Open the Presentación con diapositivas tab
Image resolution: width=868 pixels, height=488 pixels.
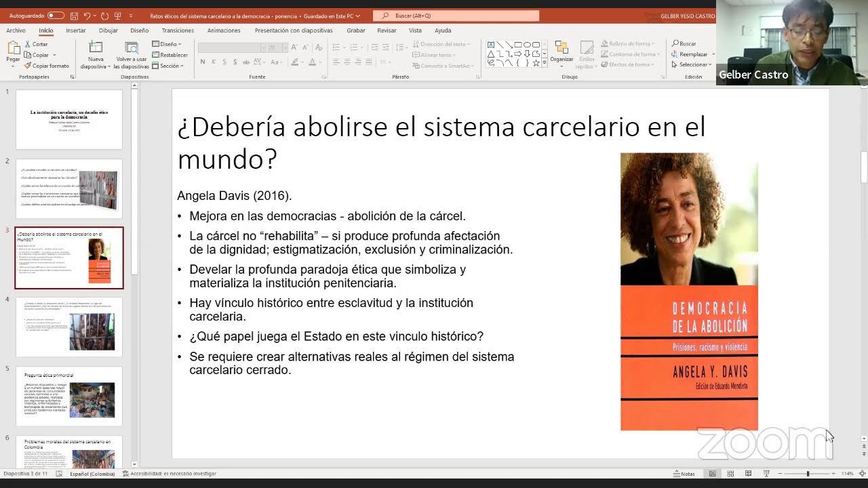coord(294,30)
